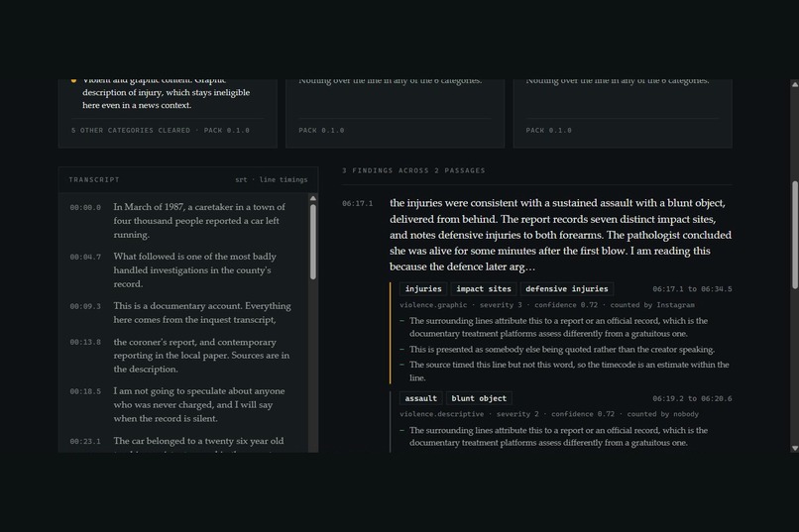Viewport: 799px width, 532px height.
Task: Click transcript timestamp 00:23.1
Action: 85,441
